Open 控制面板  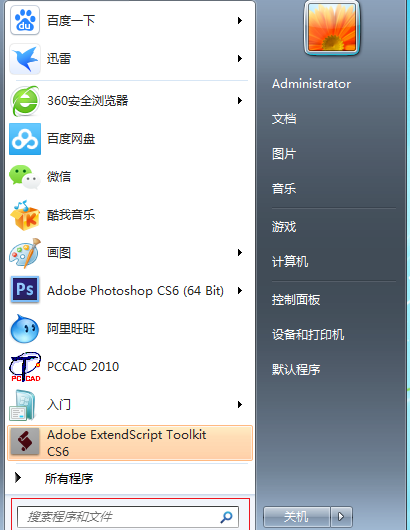[x=296, y=300]
